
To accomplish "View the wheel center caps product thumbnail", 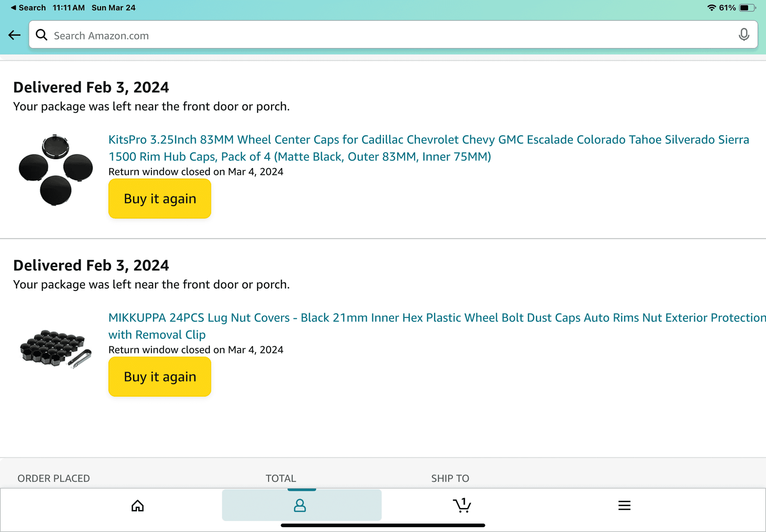I will (55, 170).
